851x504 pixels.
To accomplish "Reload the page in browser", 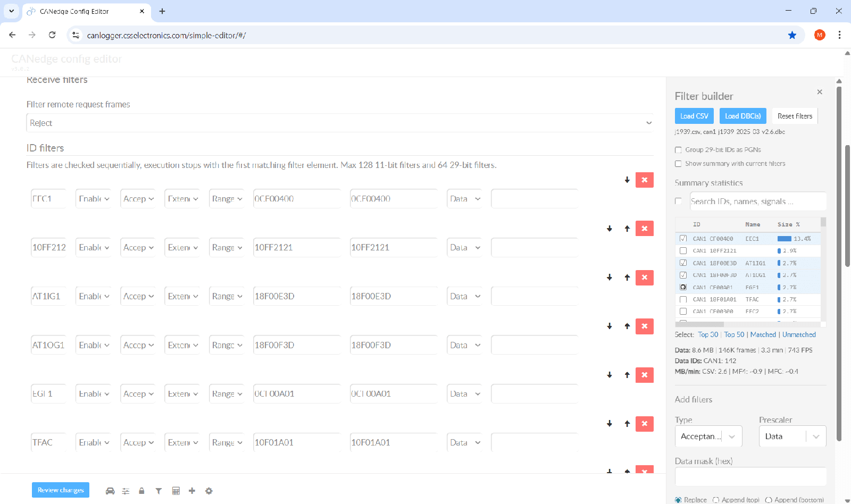I will (x=52, y=35).
